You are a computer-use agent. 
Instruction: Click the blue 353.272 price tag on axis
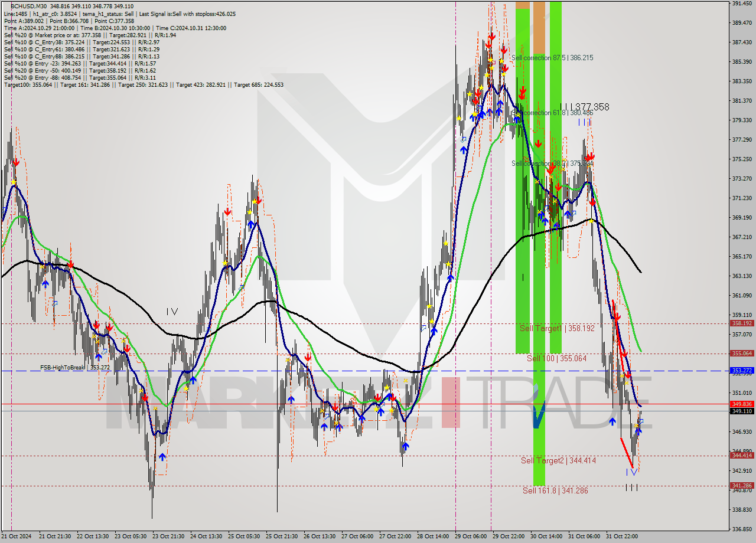[742, 371]
